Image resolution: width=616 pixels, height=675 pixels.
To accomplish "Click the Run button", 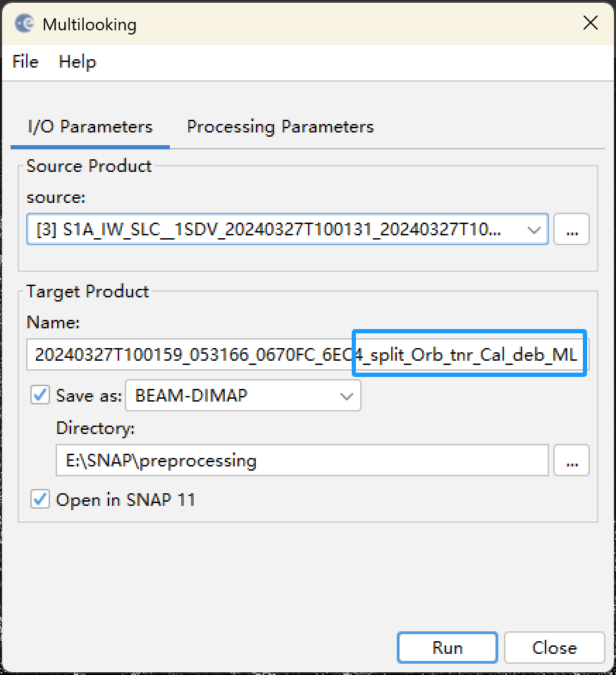I will tap(448, 648).
